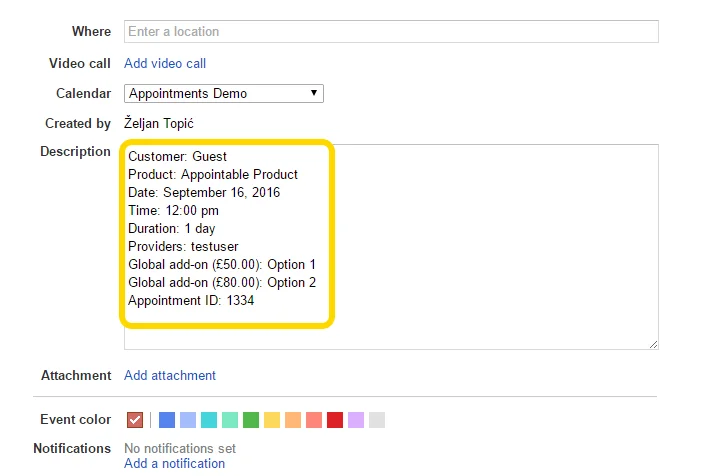Choose the light mint green event color
Viewport: 704px width, 476px height.
(x=230, y=420)
